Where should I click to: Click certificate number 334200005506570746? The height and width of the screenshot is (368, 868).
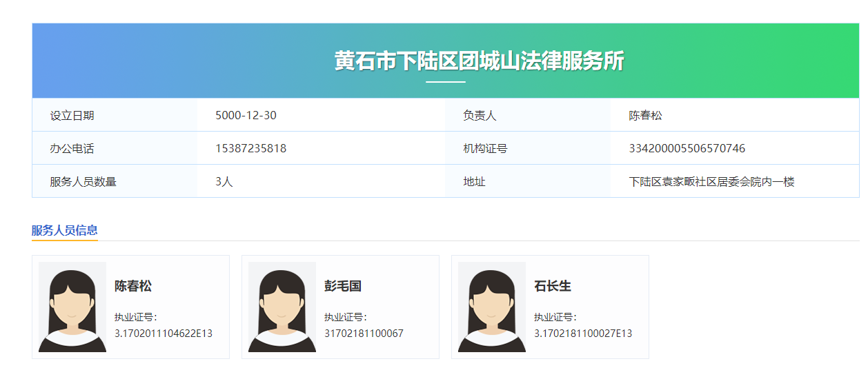[687, 148]
